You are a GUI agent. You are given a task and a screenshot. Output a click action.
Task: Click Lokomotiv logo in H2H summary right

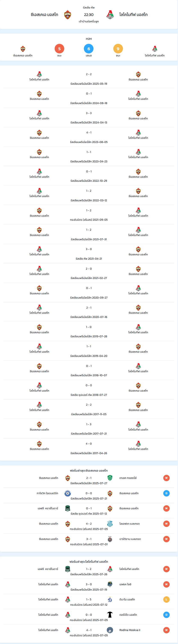[x=155, y=49]
